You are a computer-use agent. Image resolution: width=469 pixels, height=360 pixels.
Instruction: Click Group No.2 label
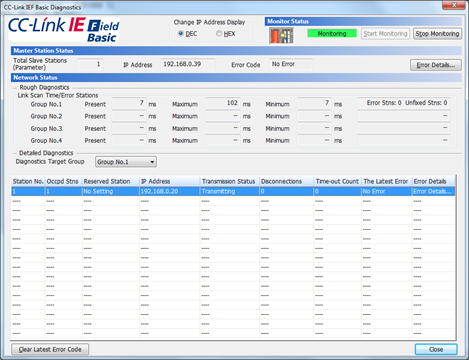pos(46,116)
